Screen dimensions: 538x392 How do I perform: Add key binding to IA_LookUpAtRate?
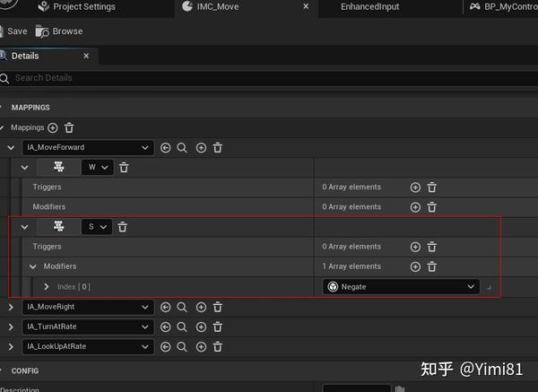[201, 347]
